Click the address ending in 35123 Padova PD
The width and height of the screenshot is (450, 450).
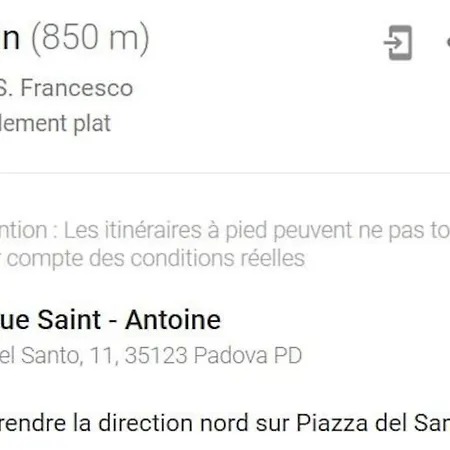click(151, 355)
